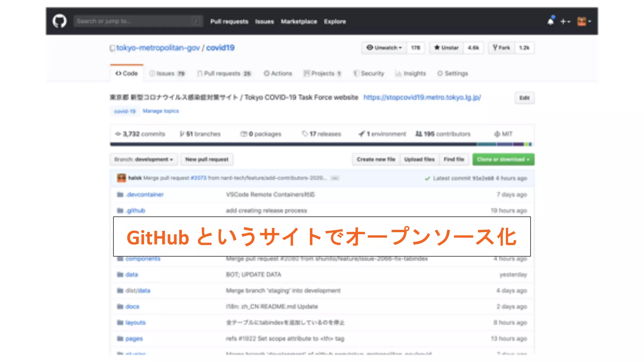Open the Actions tab
The image size is (644, 362).
278,73
